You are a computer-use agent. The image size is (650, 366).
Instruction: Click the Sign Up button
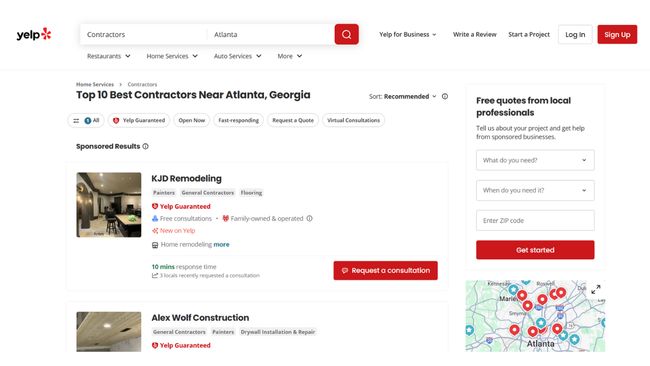(x=617, y=34)
